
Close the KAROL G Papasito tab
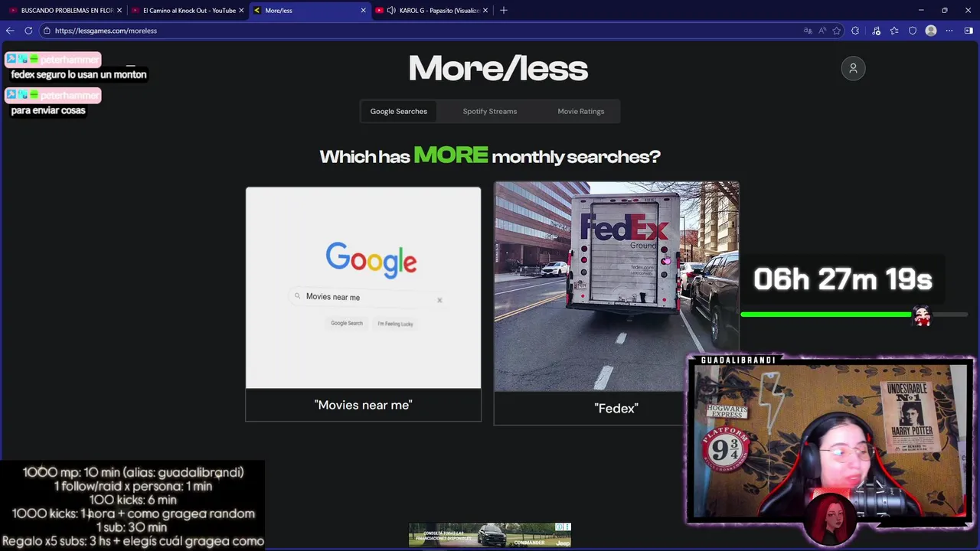[485, 10]
